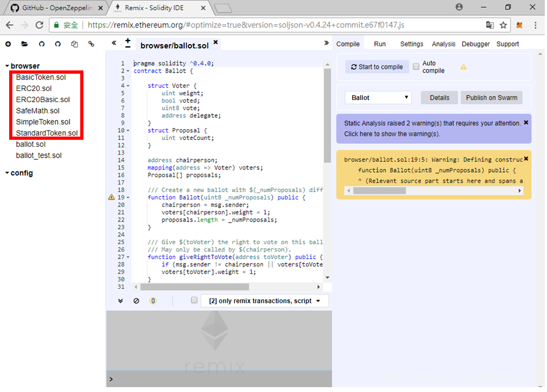Toggle the listen on network checkbox
Screen dimensions: 547x392
coord(194,300)
